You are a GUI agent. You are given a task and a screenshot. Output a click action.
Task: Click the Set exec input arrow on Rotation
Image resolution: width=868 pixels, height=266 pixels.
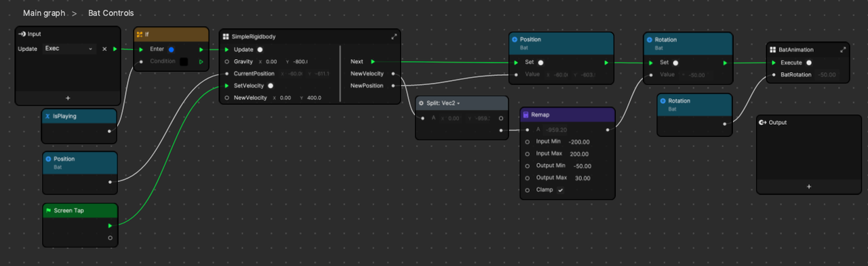651,62
